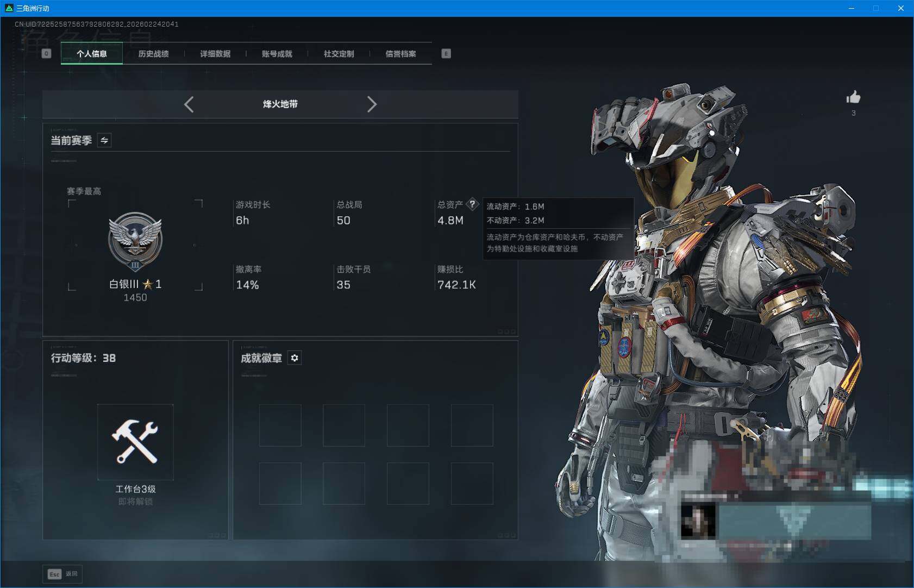This screenshot has width=914, height=588.
Task: Go to the 账号成就 tab
Action: [x=277, y=53]
